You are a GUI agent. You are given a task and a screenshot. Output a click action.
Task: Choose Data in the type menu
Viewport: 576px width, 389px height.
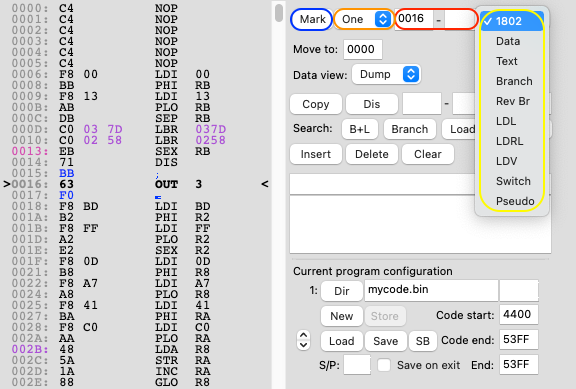[x=511, y=41]
